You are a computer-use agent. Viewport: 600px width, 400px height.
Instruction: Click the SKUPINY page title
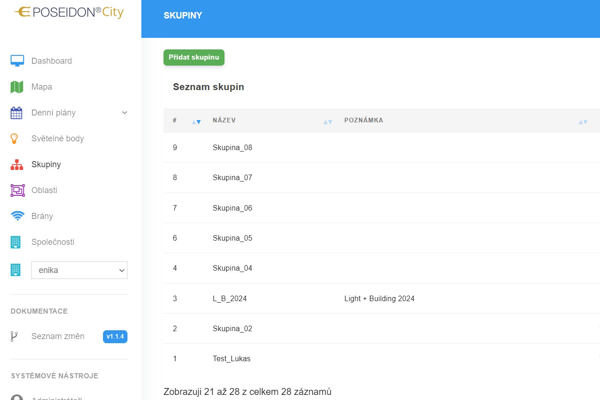[183, 15]
